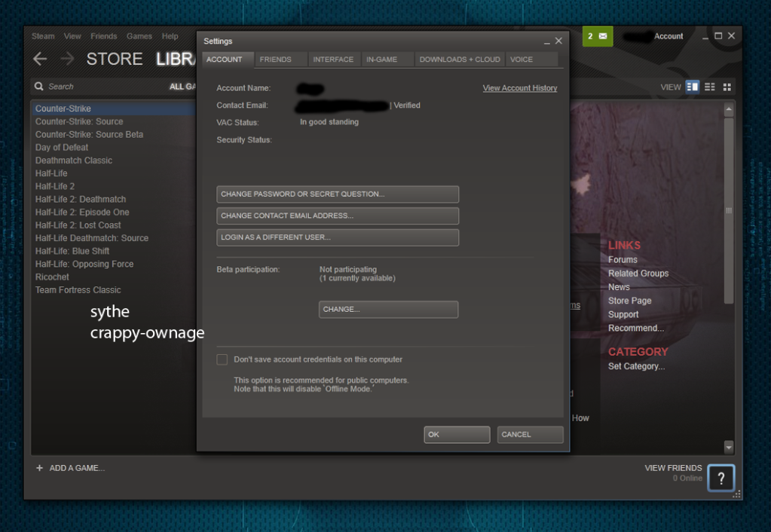Click Login as a Different User button
This screenshot has width=771, height=532.
point(338,237)
